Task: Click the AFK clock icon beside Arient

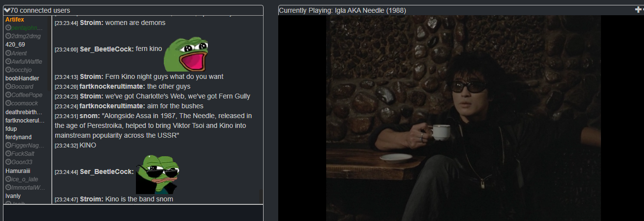Action: pyautogui.click(x=8, y=53)
